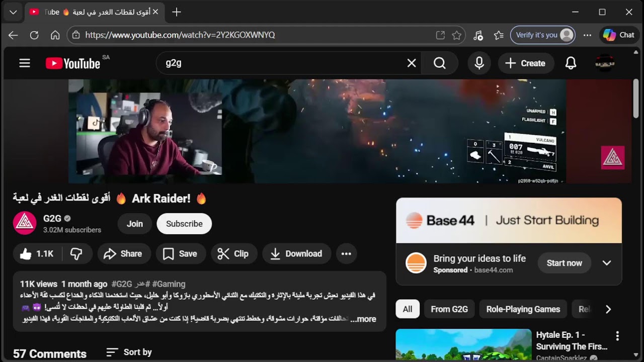The height and width of the screenshot is (362, 644).
Task: Click the search magnifier button
Action: click(x=440, y=63)
